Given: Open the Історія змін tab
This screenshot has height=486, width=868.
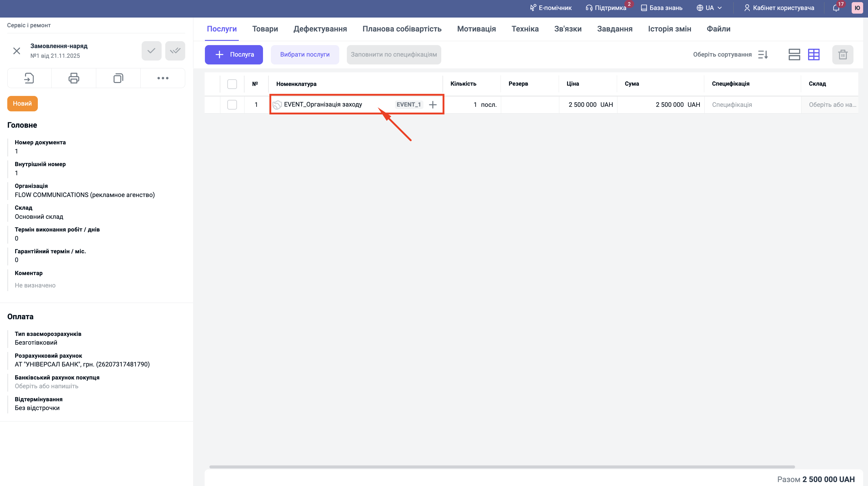Looking at the screenshot, I should (669, 29).
